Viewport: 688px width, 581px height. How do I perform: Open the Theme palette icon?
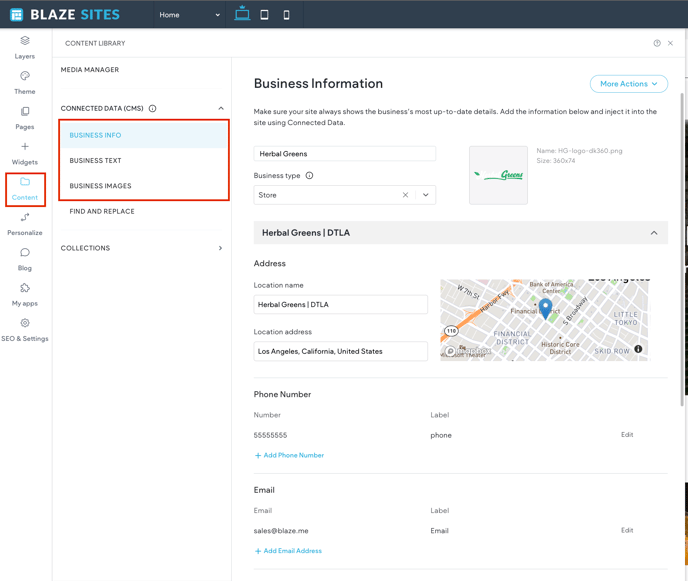[x=25, y=76]
